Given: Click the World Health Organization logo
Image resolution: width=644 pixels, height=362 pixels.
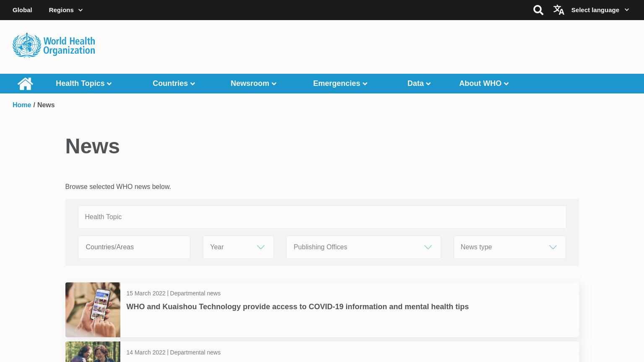Looking at the screenshot, I should [x=54, y=45].
